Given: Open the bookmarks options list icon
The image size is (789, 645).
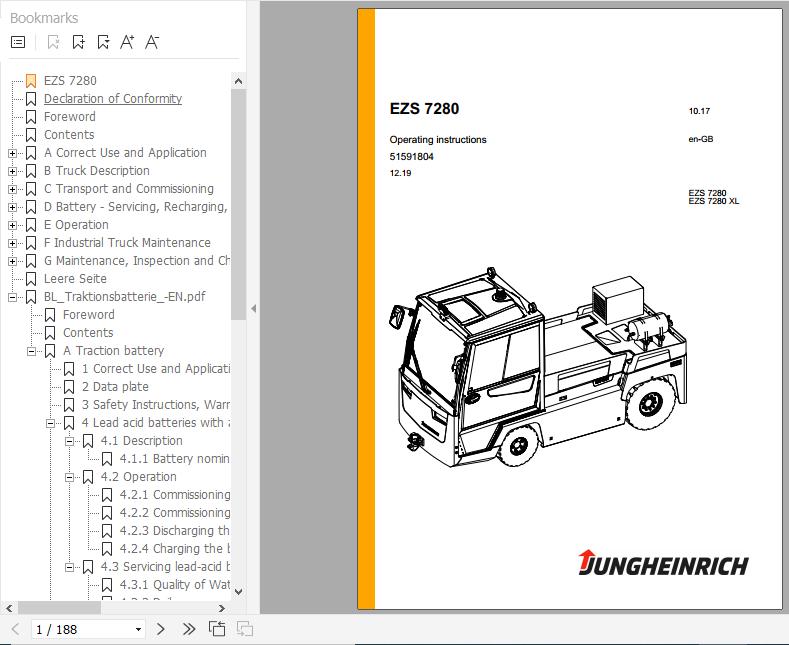Looking at the screenshot, I should pos(18,42).
